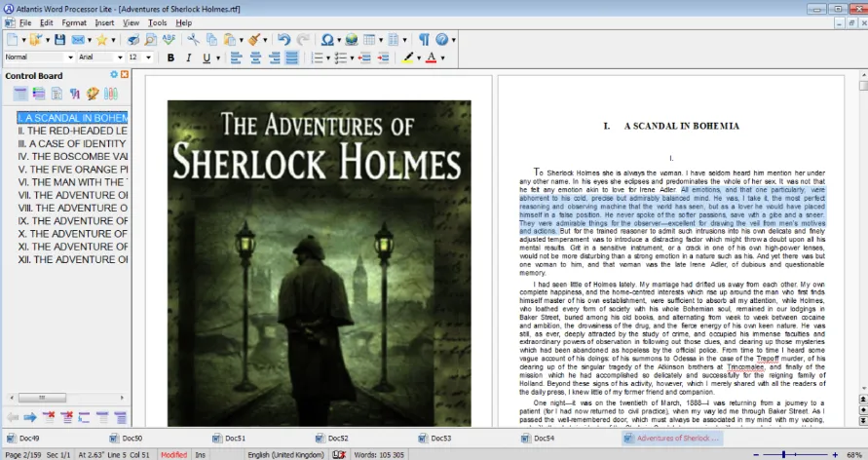Toggle Bold formatting

coord(170,57)
